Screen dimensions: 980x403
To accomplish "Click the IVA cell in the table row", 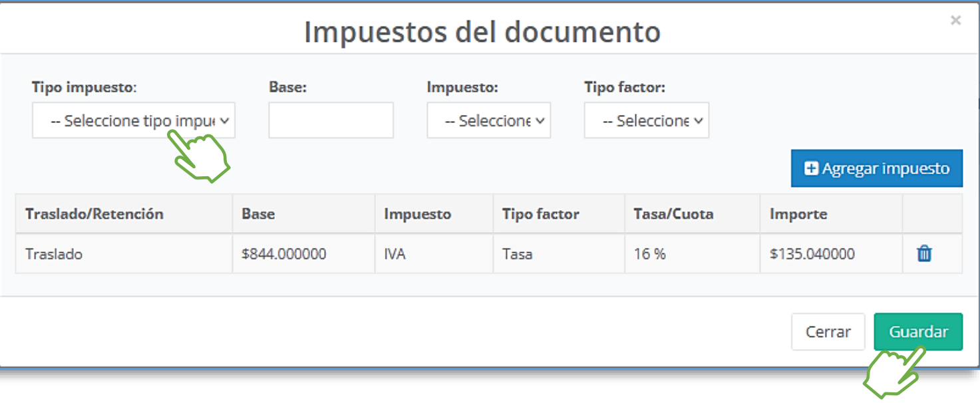I will (x=395, y=254).
